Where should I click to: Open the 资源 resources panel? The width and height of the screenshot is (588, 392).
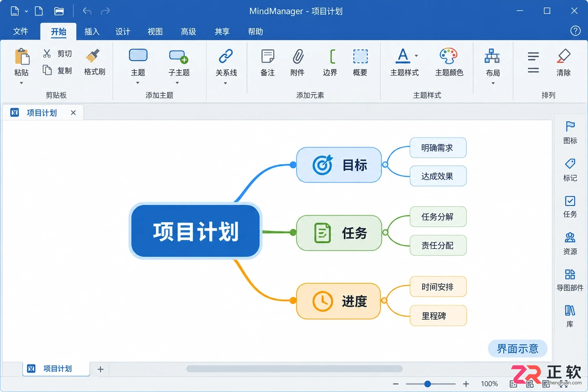570,237
